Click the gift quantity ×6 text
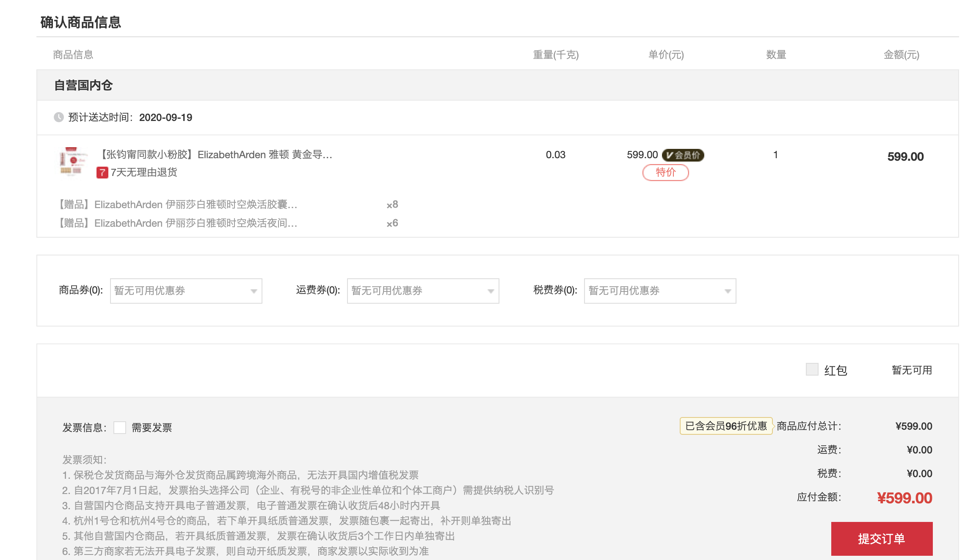Screen dimensions: 965x560 [x=392, y=223]
